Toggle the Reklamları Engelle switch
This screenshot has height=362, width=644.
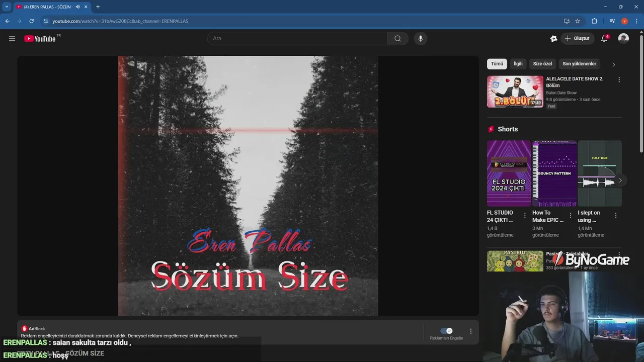[446, 331]
